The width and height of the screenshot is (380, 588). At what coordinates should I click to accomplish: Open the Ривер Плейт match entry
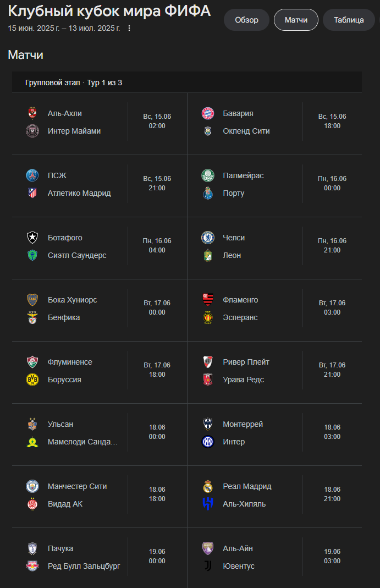275,371
